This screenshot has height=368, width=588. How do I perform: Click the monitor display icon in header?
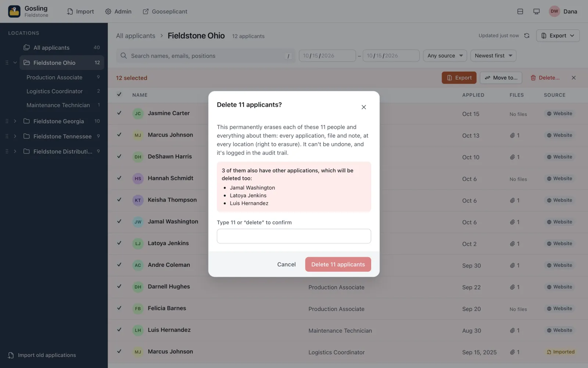(537, 11)
